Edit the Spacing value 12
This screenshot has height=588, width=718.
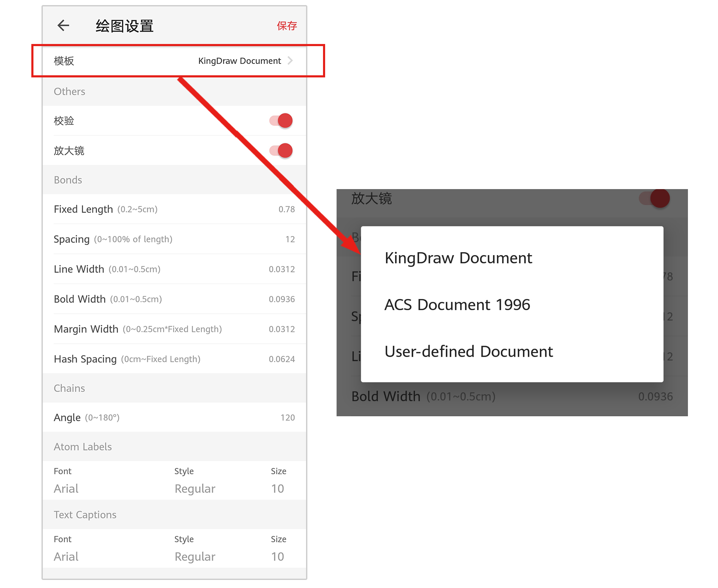click(x=290, y=239)
